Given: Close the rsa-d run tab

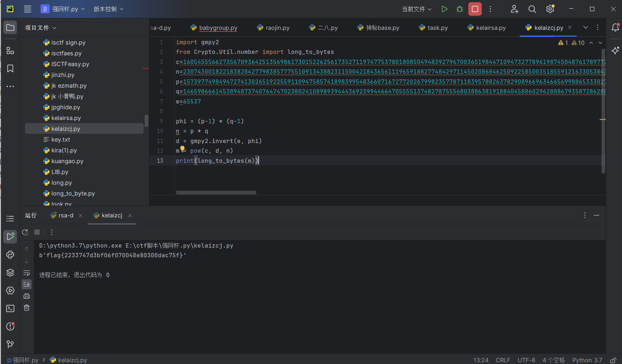Looking at the screenshot, I should coord(81,216).
